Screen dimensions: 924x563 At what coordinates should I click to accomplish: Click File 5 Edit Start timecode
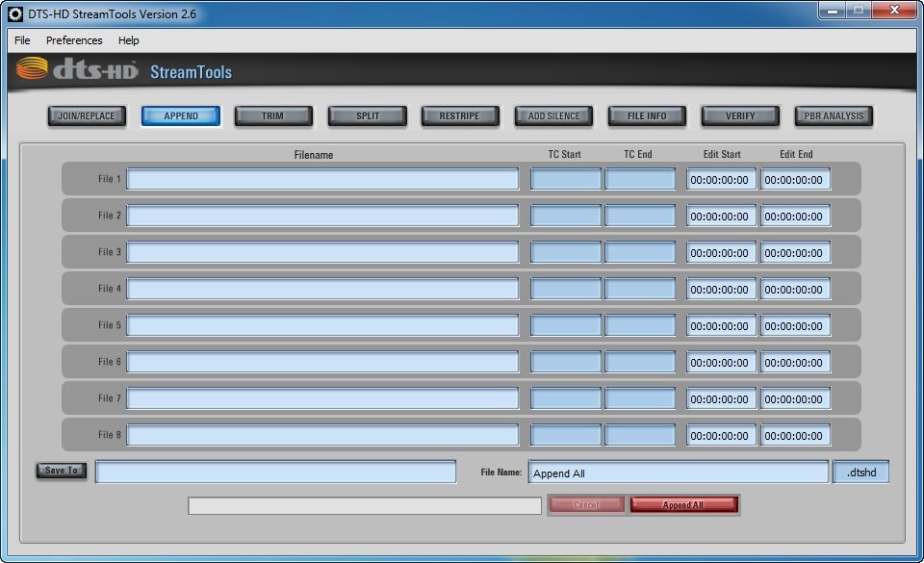721,325
